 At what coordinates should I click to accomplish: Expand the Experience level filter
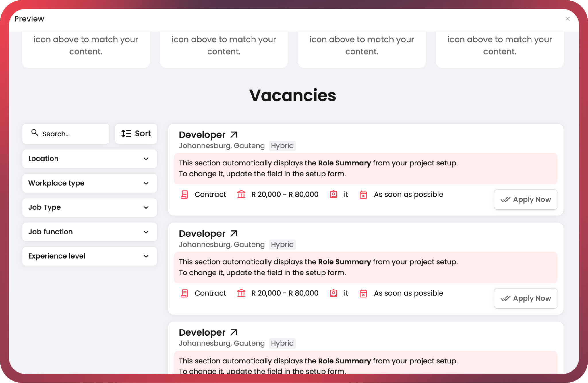(x=90, y=256)
